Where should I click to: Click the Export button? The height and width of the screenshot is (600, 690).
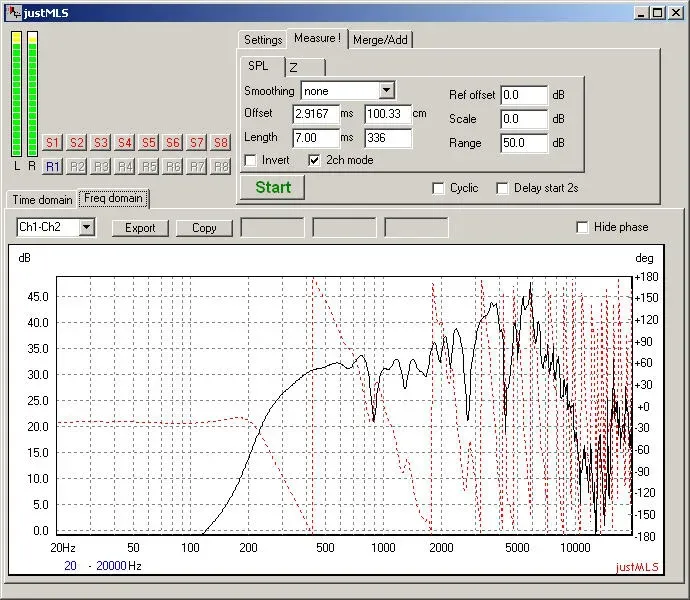pos(140,228)
